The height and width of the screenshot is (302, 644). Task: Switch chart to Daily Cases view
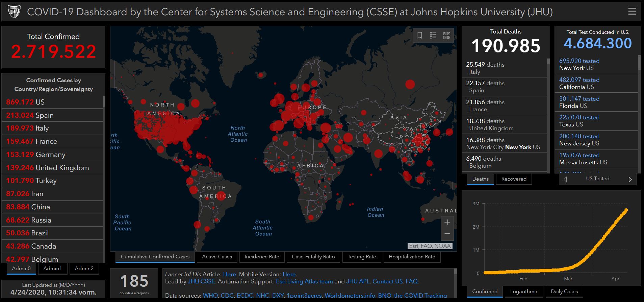[564, 292]
